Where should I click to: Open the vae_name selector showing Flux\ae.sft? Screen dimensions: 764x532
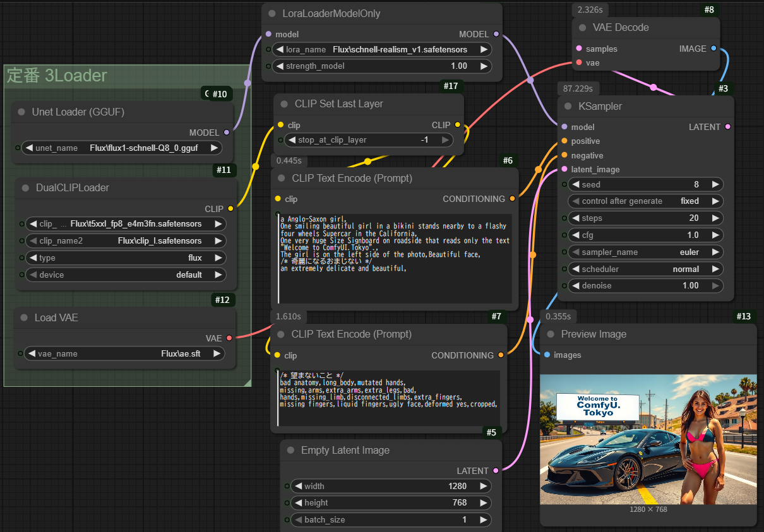click(x=124, y=354)
